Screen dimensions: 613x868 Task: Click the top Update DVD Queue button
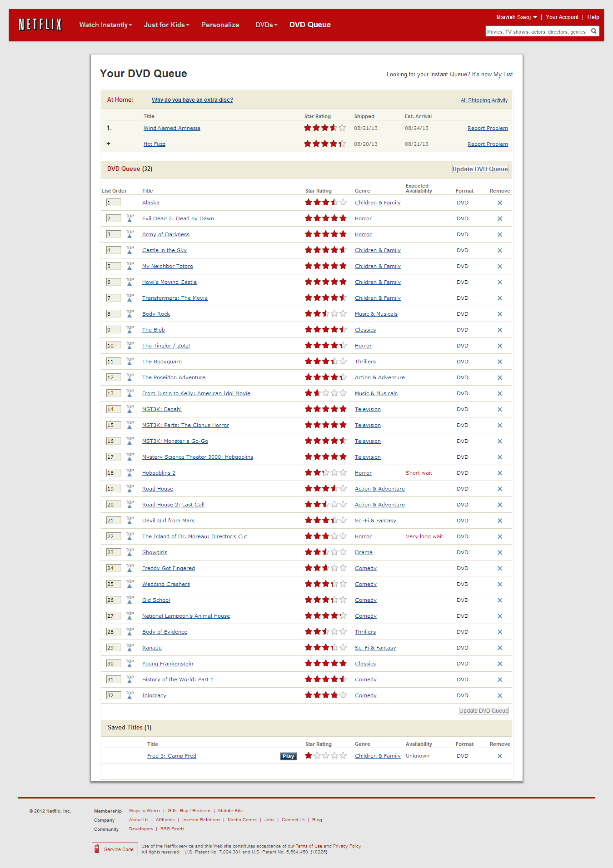coord(480,169)
